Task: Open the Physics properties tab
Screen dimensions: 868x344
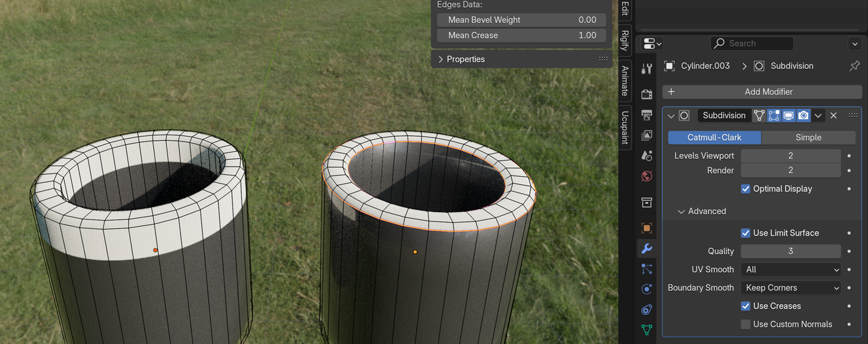Action: point(647,289)
